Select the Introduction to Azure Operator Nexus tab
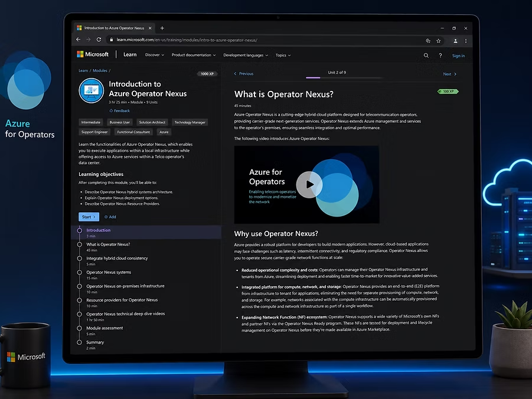This screenshot has width=532, height=399. click(x=114, y=28)
